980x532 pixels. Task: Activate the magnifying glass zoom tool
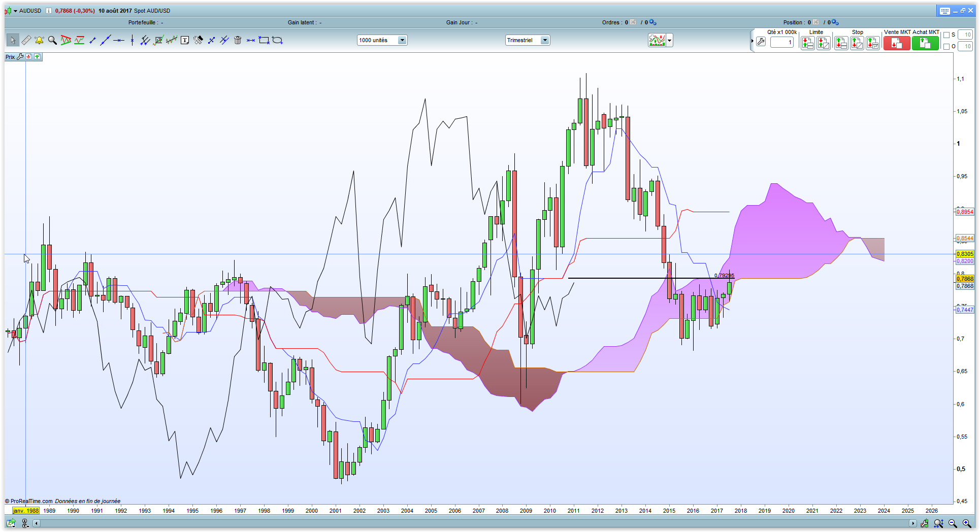point(52,40)
